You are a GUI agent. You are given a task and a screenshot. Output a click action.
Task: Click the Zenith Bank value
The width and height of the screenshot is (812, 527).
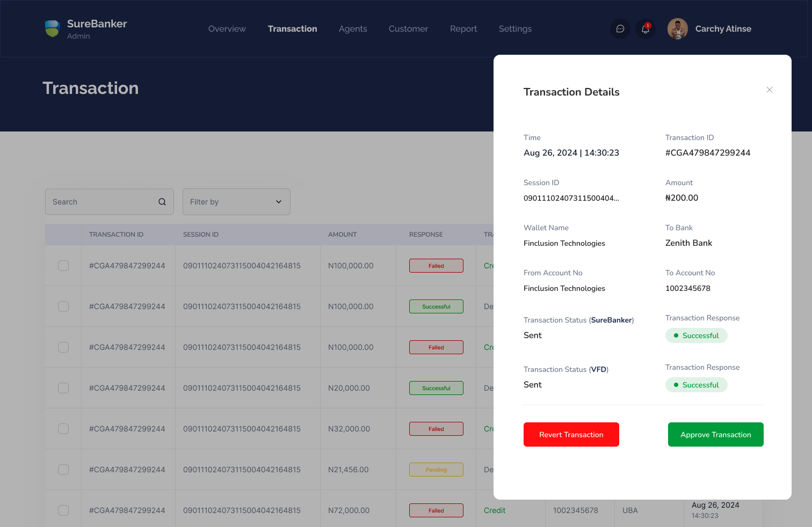coord(689,243)
